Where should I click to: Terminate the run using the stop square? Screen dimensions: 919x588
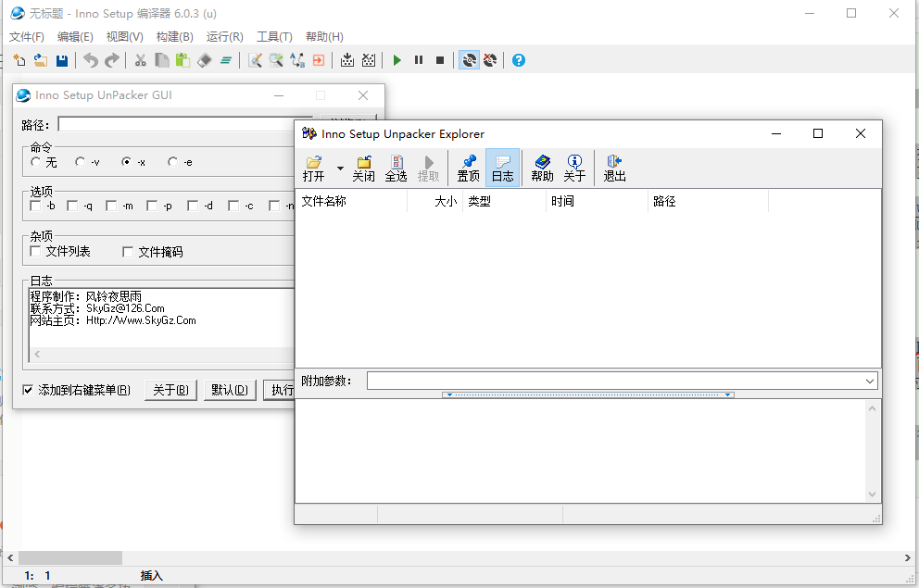point(439,60)
